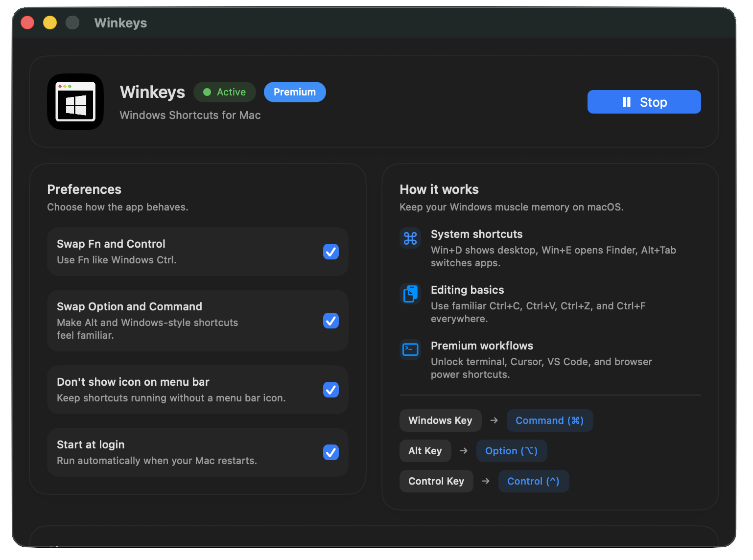Click the arrow after Control Key
Image resolution: width=753 pixels, height=560 pixels.
click(486, 481)
